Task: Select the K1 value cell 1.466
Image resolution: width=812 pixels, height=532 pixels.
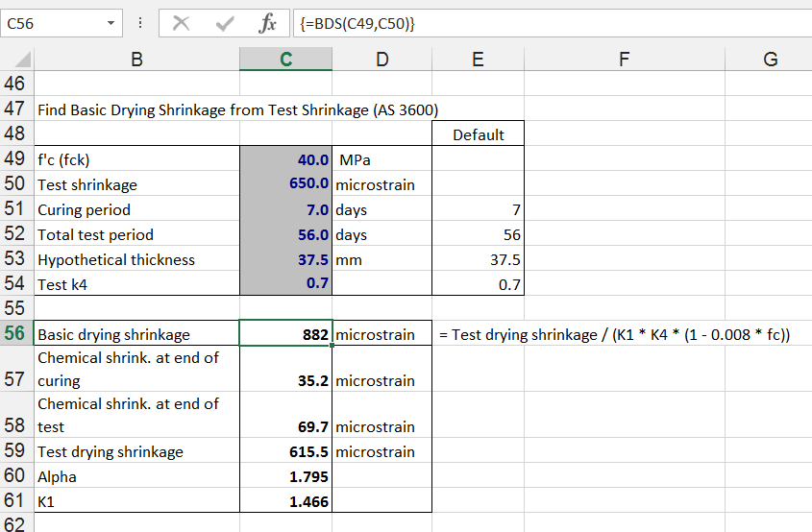Action: point(285,501)
